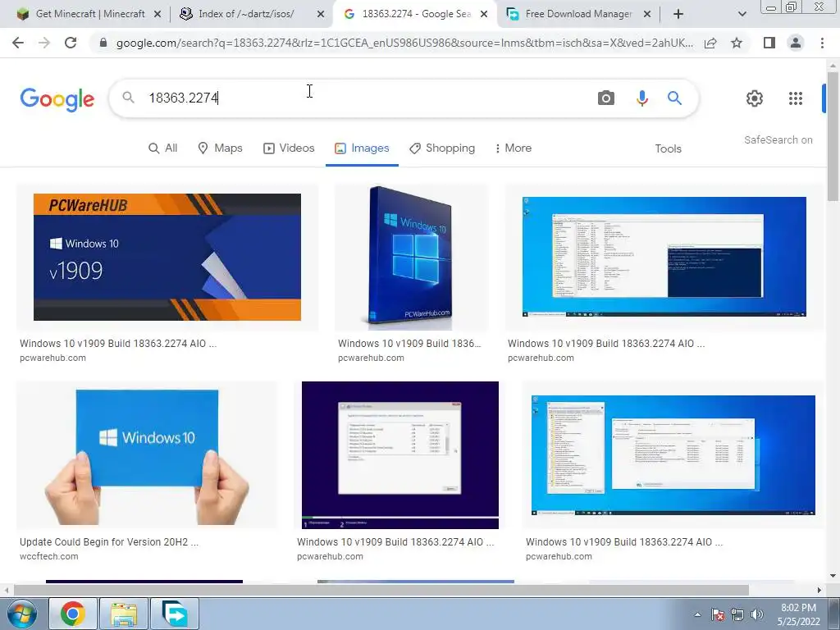Open a new browser tab
Viewport: 840px width, 630px height.
[678, 14]
